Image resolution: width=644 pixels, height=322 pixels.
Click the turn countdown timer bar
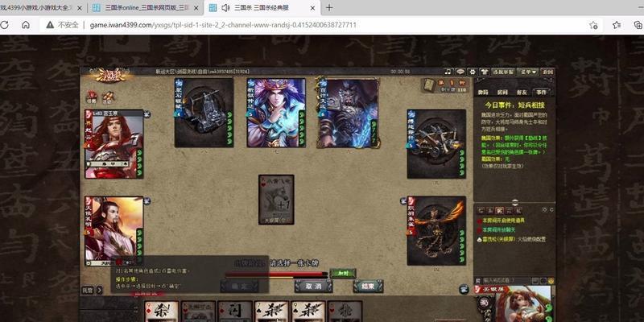[x=276, y=275]
